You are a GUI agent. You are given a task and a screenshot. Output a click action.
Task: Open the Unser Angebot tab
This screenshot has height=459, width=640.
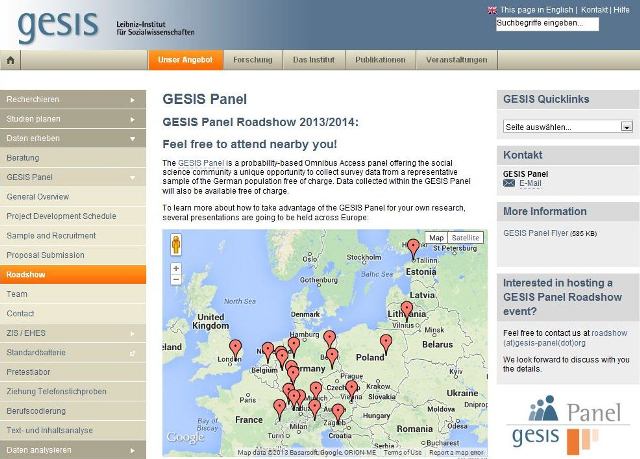pyautogui.click(x=186, y=60)
